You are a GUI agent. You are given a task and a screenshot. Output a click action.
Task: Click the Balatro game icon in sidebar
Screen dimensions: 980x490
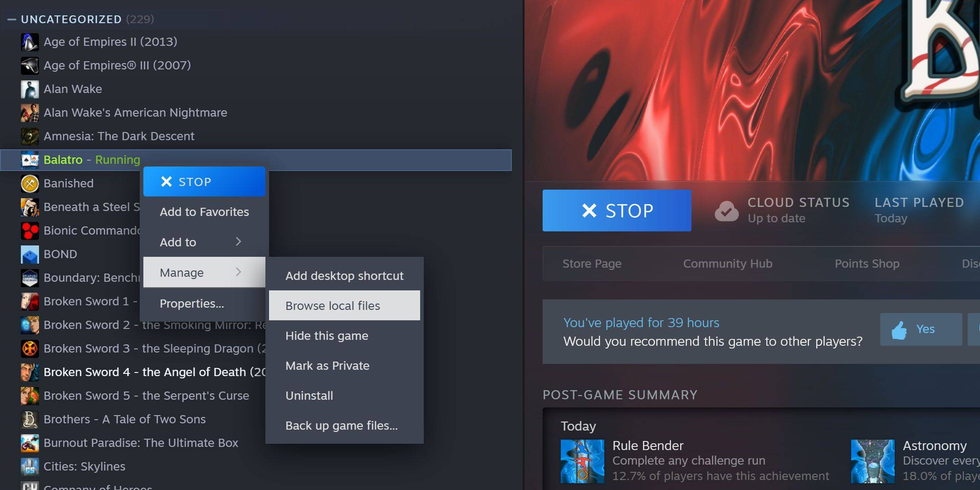click(29, 160)
